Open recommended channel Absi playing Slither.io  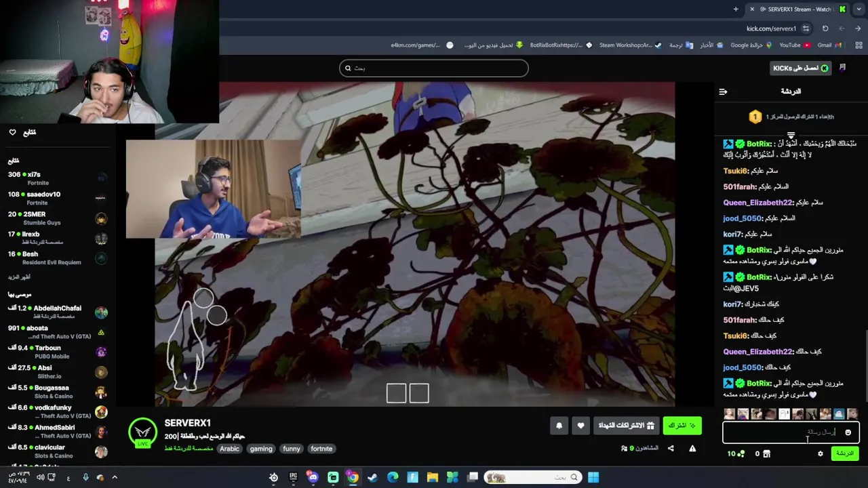(x=58, y=371)
